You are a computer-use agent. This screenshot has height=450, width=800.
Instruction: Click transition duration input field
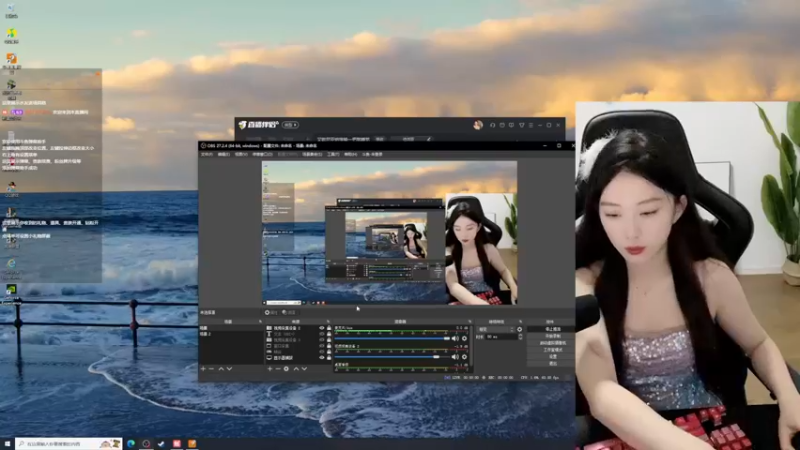click(x=501, y=337)
